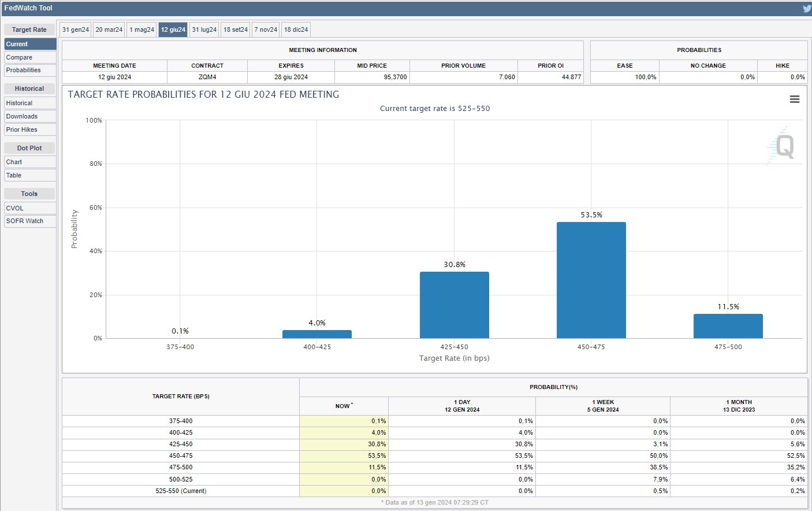Open the Downloads sidebar item
Viewport: 812px width, 511px height.
point(30,116)
